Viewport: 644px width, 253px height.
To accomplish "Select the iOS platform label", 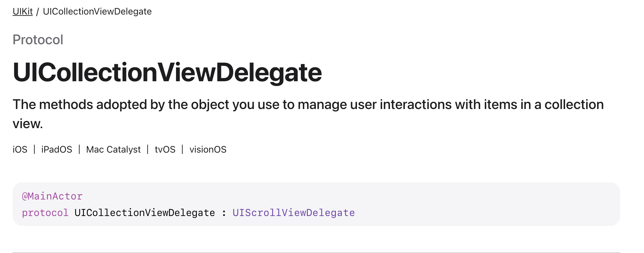I will (x=20, y=150).
